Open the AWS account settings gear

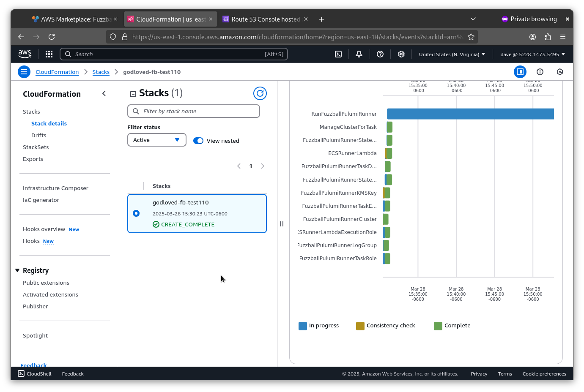pos(401,54)
